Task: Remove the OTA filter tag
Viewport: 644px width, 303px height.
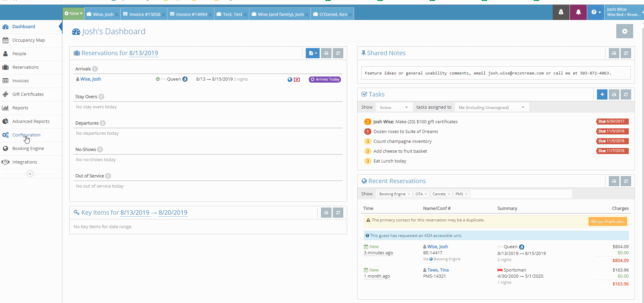Action: click(426, 194)
